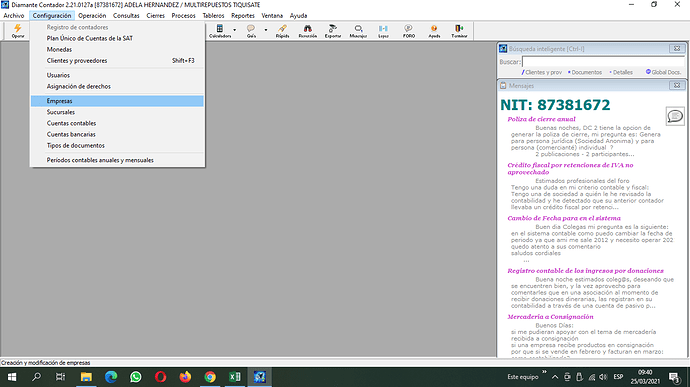Image resolution: width=690 pixels, height=387 pixels.
Task: Open the Mensajes toolbar icon
Action: pyautogui.click(x=358, y=31)
